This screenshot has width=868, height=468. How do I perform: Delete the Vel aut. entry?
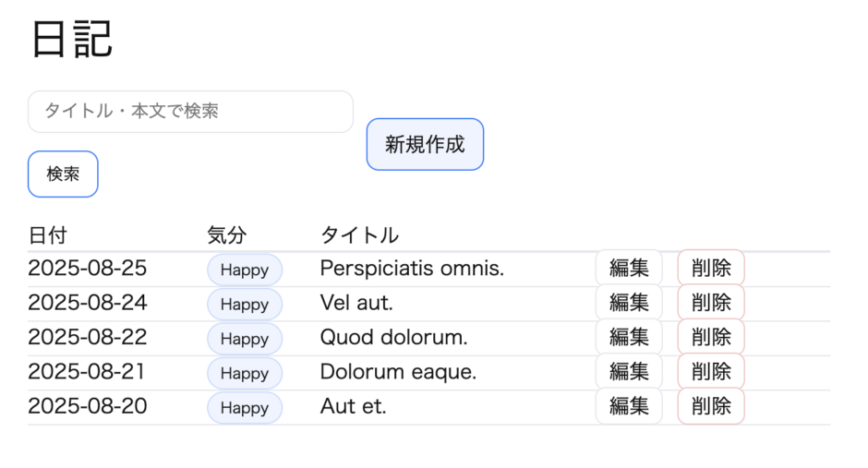711,303
